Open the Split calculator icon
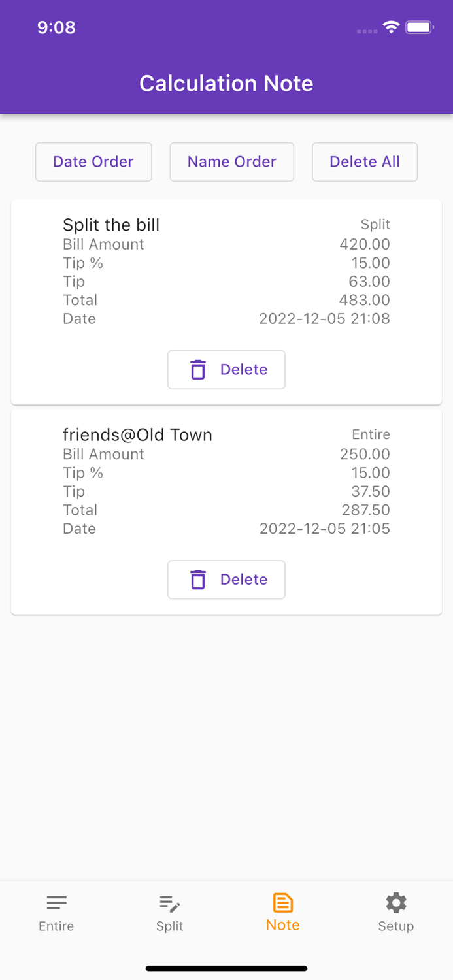 click(169, 904)
